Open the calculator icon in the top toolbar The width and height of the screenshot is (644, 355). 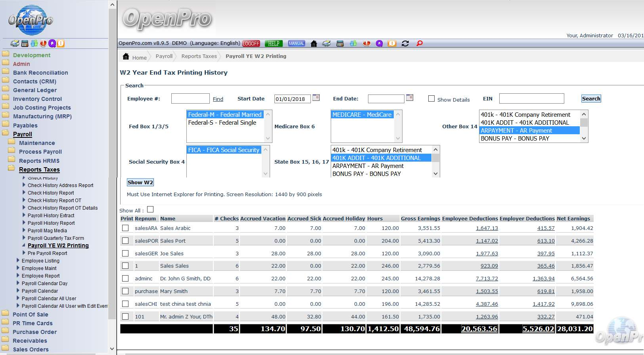click(340, 44)
